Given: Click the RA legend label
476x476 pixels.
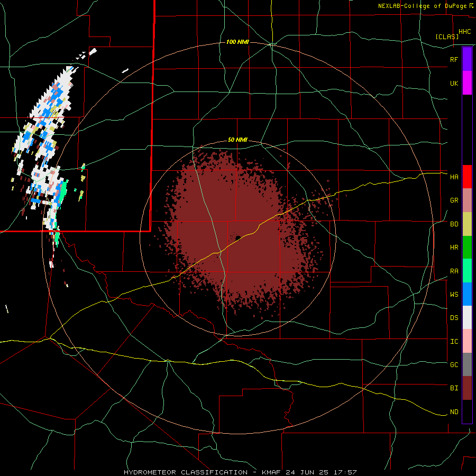Looking at the screenshot, I should click(454, 271).
